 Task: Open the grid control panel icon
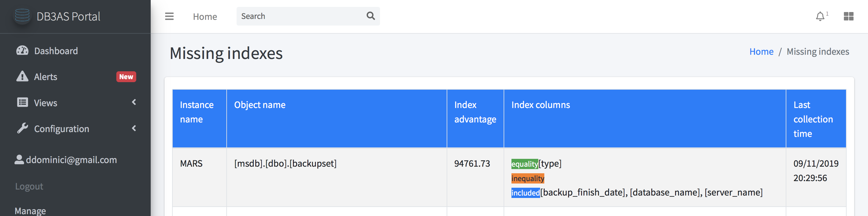point(848,16)
